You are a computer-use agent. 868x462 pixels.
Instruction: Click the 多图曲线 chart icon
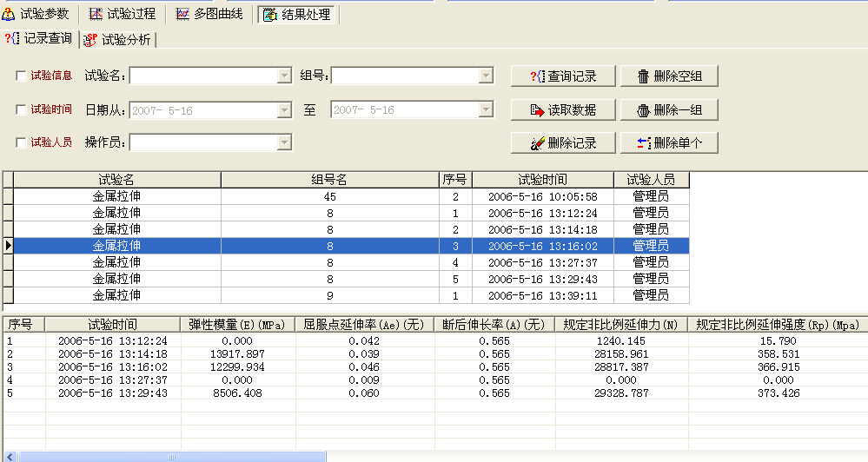coord(182,15)
